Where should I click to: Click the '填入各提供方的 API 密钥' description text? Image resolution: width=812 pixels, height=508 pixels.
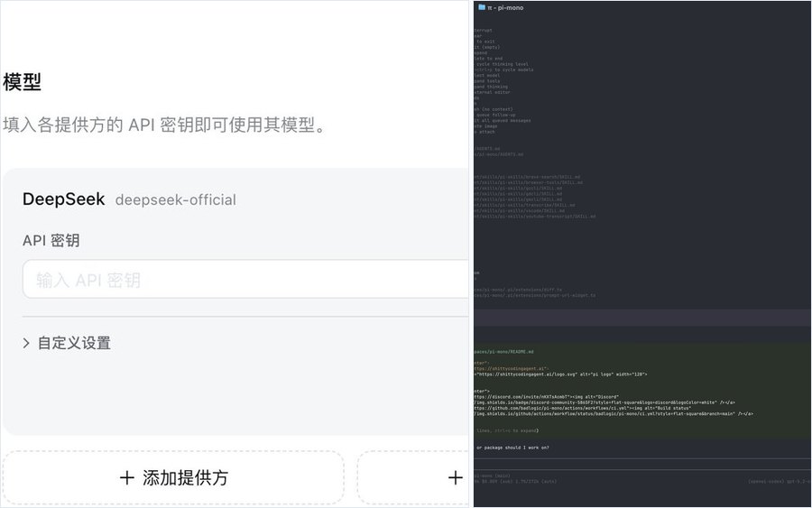tap(164, 125)
